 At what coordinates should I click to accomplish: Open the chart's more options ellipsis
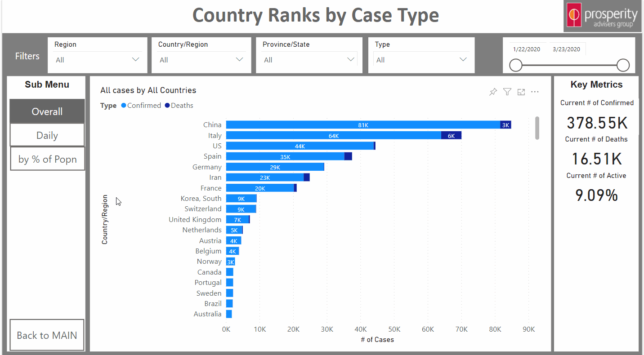[535, 92]
